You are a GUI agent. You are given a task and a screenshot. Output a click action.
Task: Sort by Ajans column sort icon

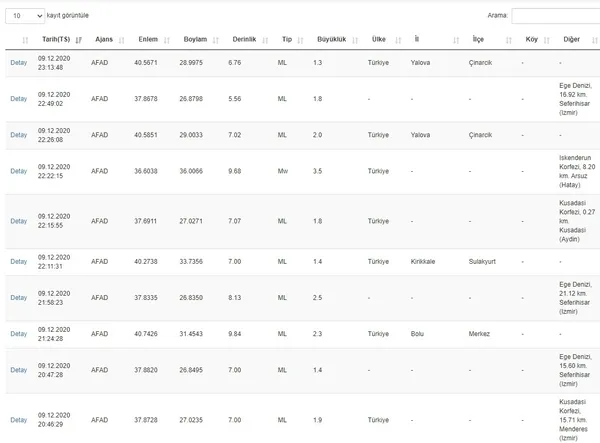(122, 40)
